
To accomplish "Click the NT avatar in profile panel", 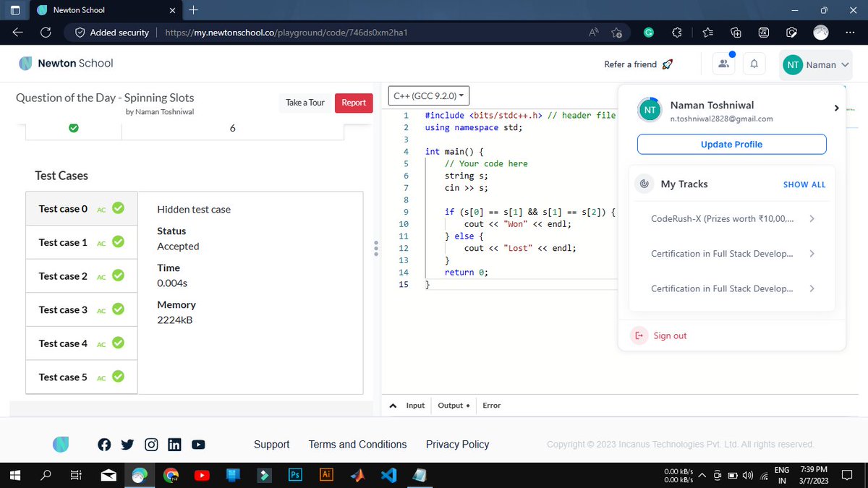I will coord(650,110).
